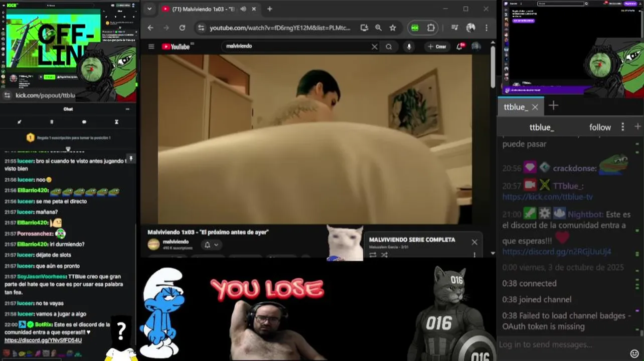Add a new tab in chat client
This screenshot has width=644, height=361.
(x=553, y=105)
